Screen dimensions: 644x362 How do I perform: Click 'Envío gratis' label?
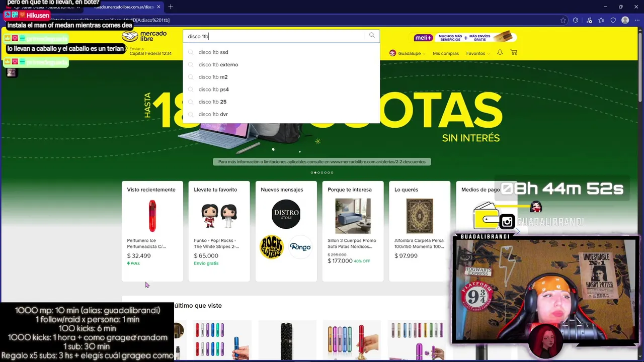tap(206, 263)
